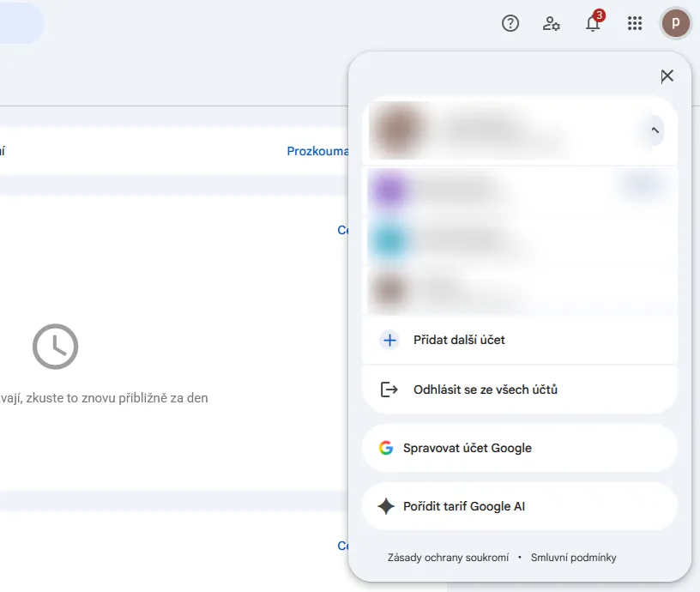
Task: Open notifications bell with 3 alerts
Action: 594,22
